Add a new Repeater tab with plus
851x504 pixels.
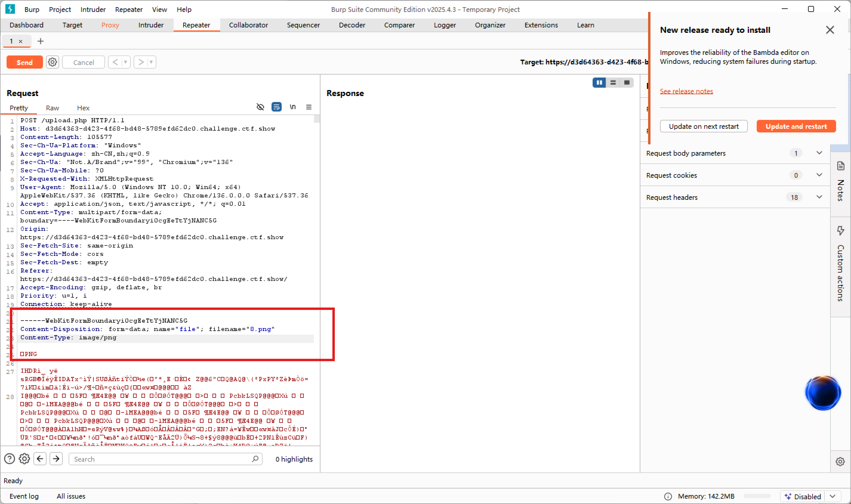40,41
